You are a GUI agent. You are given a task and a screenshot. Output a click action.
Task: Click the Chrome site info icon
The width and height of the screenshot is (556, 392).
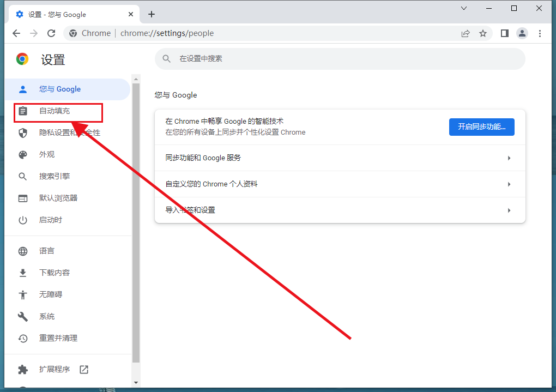pyautogui.click(x=73, y=33)
